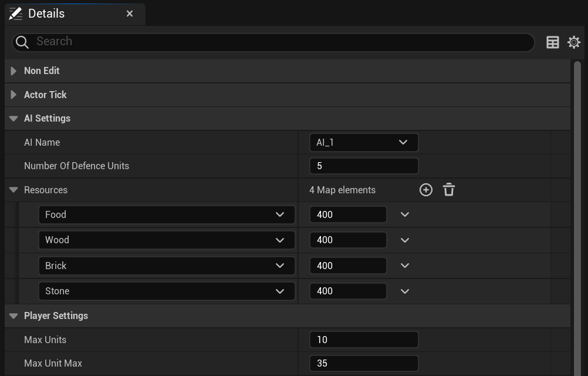Open the property matrix table icon
Image resolution: width=588 pixels, height=376 pixels.
click(552, 42)
